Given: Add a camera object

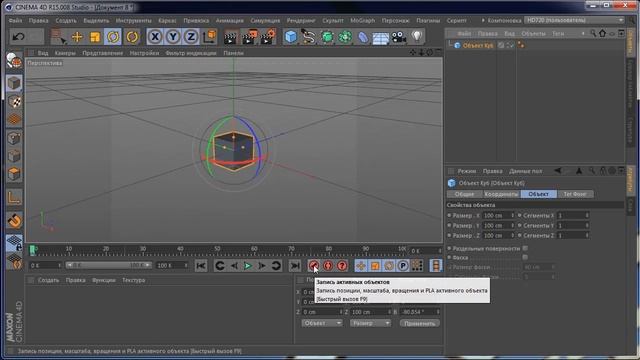Looking at the screenshot, I should click(x=398, y=37).
